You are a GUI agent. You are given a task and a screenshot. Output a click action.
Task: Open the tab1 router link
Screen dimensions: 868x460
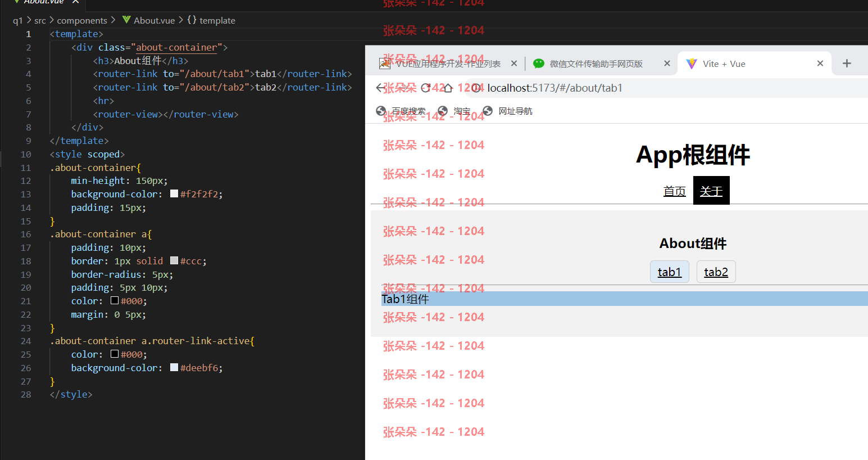click(x=670, y=272)
